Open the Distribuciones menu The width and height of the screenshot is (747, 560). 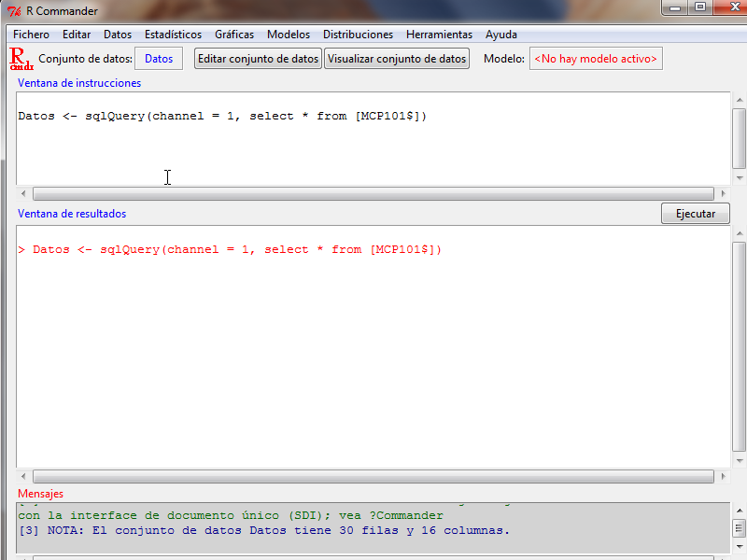click(x=358, y=35)
